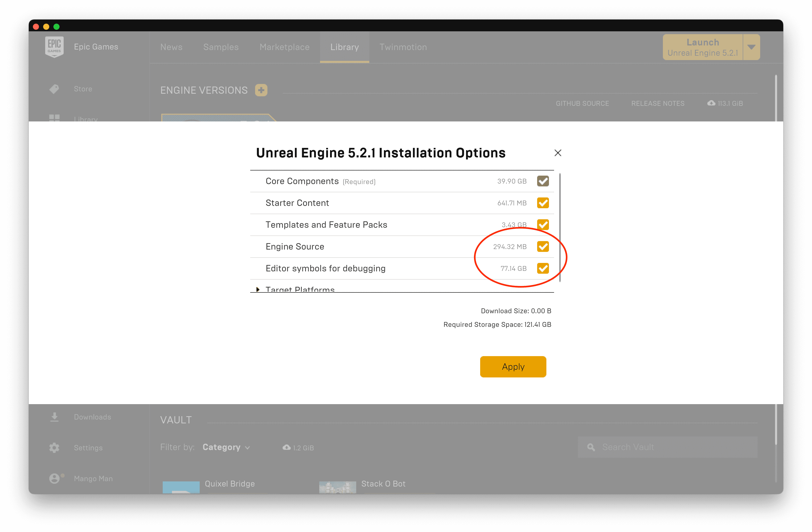Uncheck the Starter Content checkbox

tap(543, 203)
